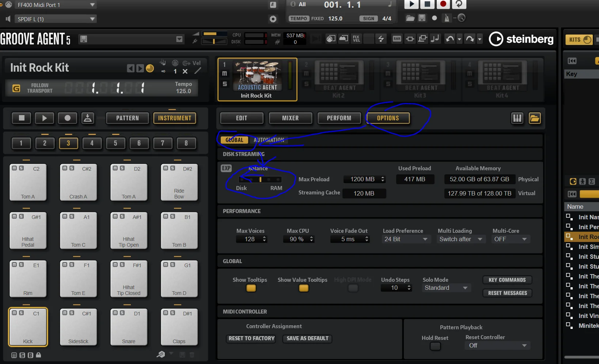
Task: Open the EDIT page
Action: pos(242,118)
